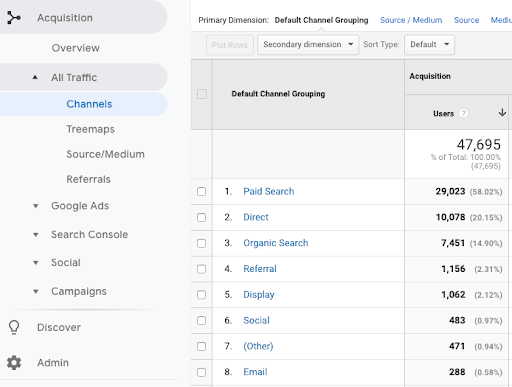The image size is (512, 387).
Task: Select Channels in the sidebar
Action: pos(83,104)
